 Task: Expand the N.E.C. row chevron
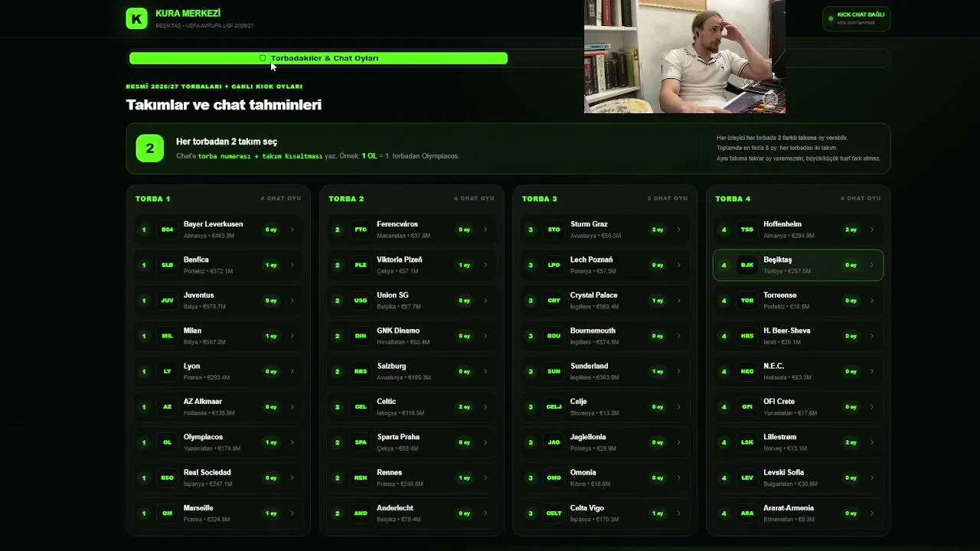(871, 371)
